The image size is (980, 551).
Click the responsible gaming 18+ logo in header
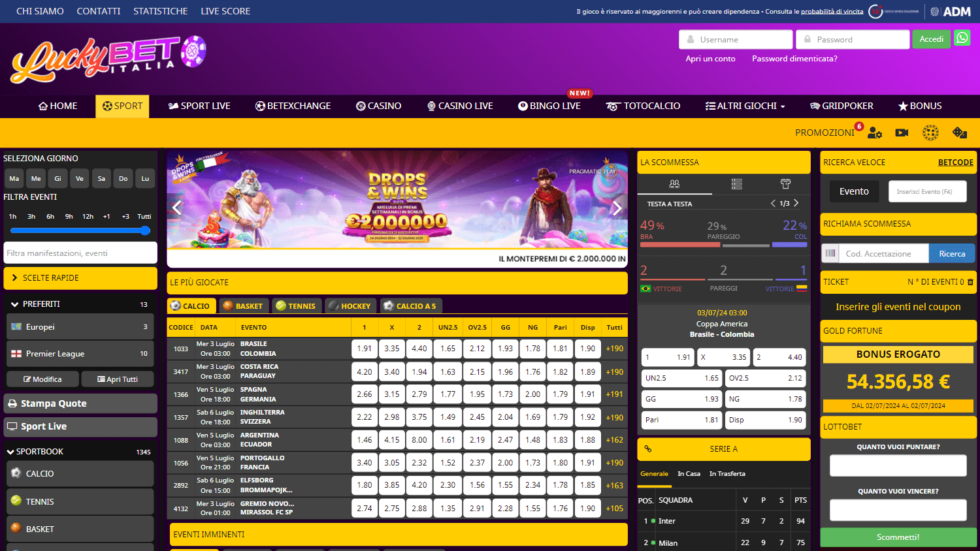tap(894, 11)
